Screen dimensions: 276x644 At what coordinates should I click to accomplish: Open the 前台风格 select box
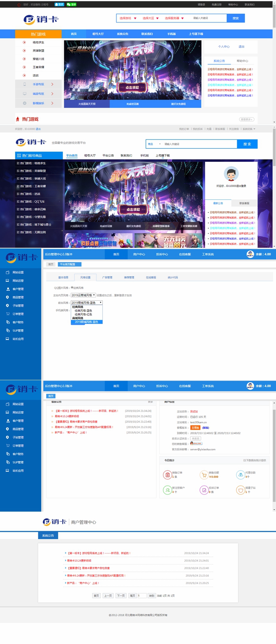pos(87,303)
